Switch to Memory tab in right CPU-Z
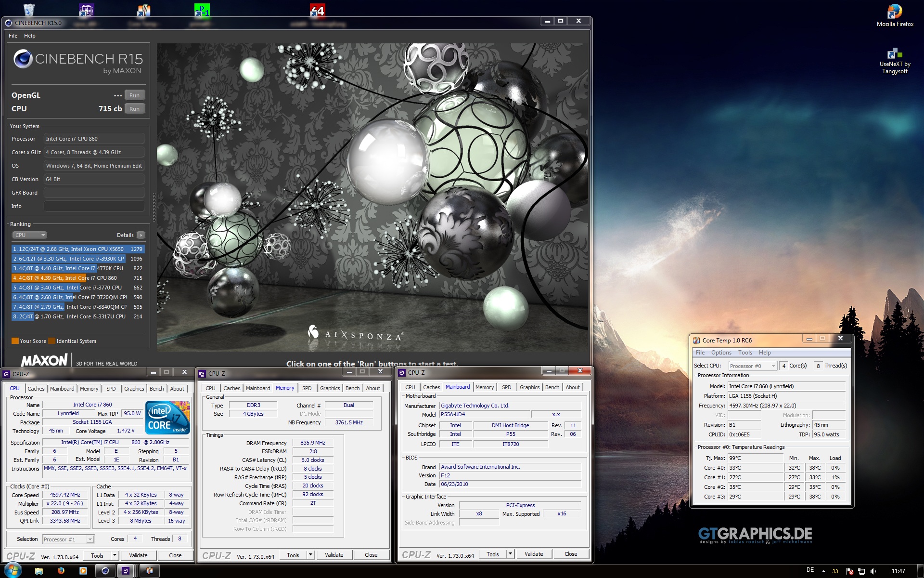This screenshot has width=924, height=578. point(485,387)
